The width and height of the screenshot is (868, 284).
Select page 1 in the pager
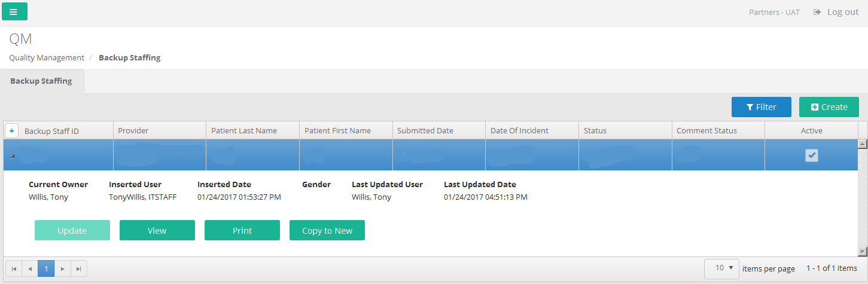[46, 269]
